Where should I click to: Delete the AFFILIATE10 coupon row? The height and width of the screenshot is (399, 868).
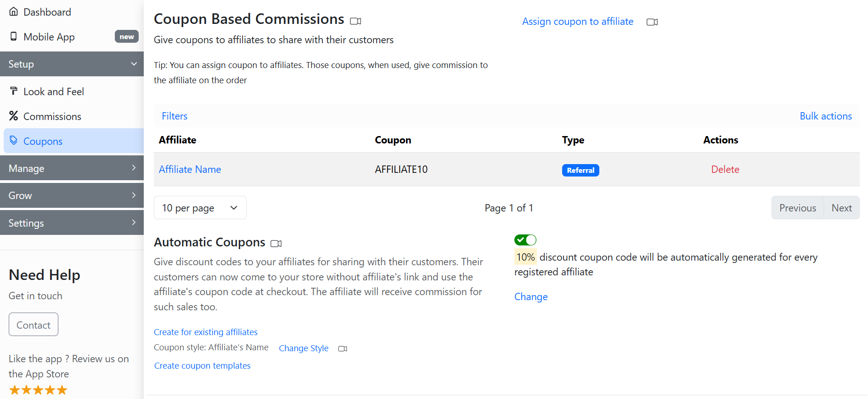pos(725,169)
